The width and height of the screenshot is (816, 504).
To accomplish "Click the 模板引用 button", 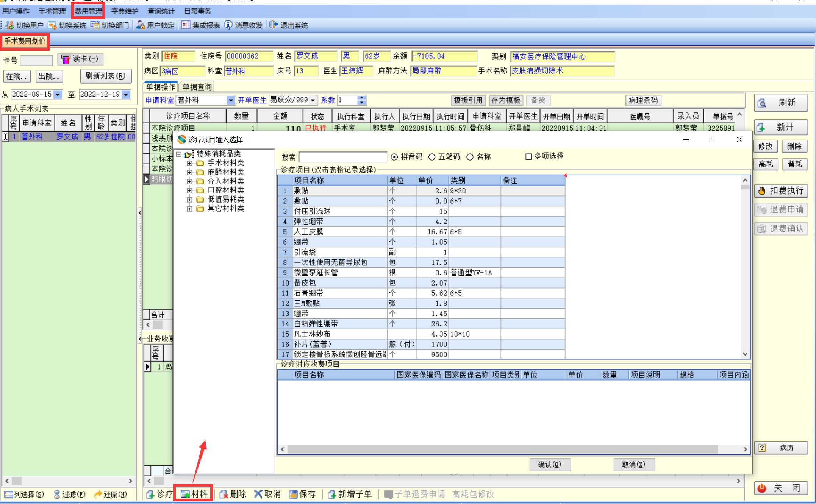I will pos(468,100).
